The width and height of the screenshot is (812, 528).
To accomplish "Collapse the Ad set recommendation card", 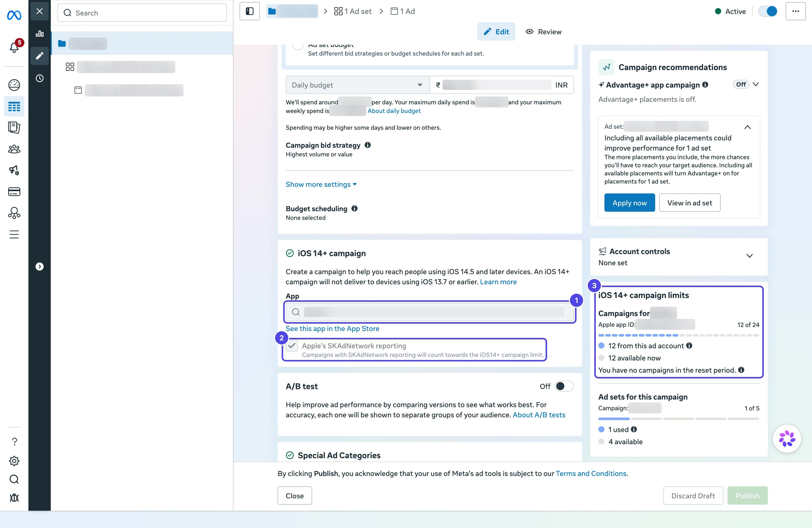I will click(x=747, y=127).
